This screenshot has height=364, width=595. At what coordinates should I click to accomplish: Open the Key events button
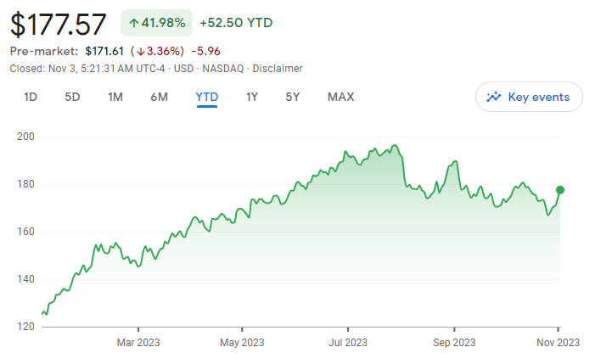click(x=529, y=97)
